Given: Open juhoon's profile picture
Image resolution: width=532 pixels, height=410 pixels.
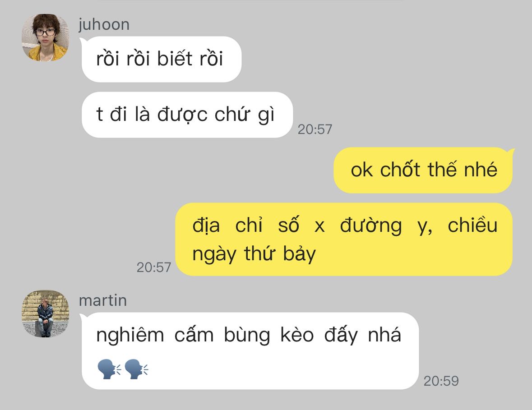Looking at the screenshot, I should (45, 37).
